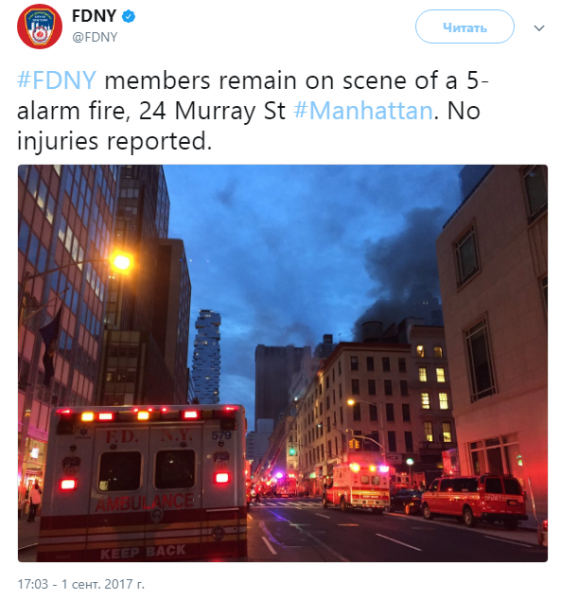561x600 pixels.
Task: Click the tall stacked tower in the photo
Action: [x=206, y=356]
